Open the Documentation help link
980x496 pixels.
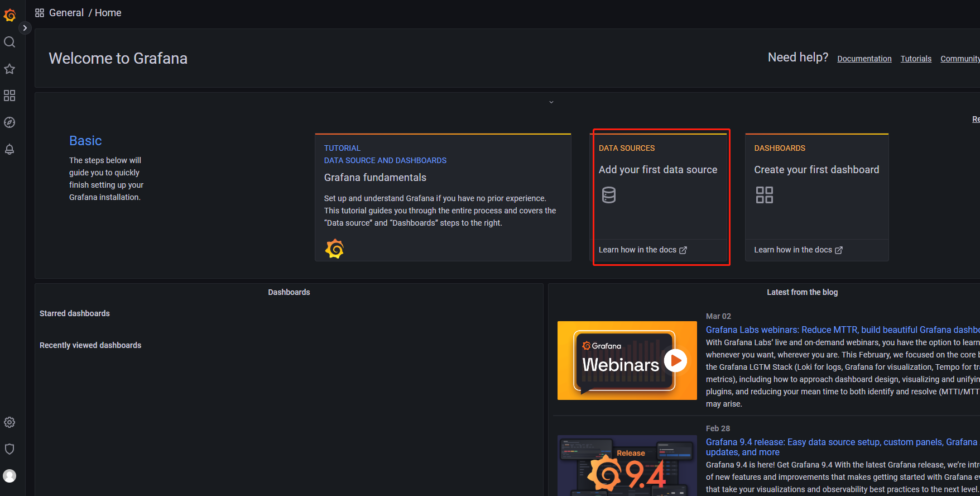[864, 59]
